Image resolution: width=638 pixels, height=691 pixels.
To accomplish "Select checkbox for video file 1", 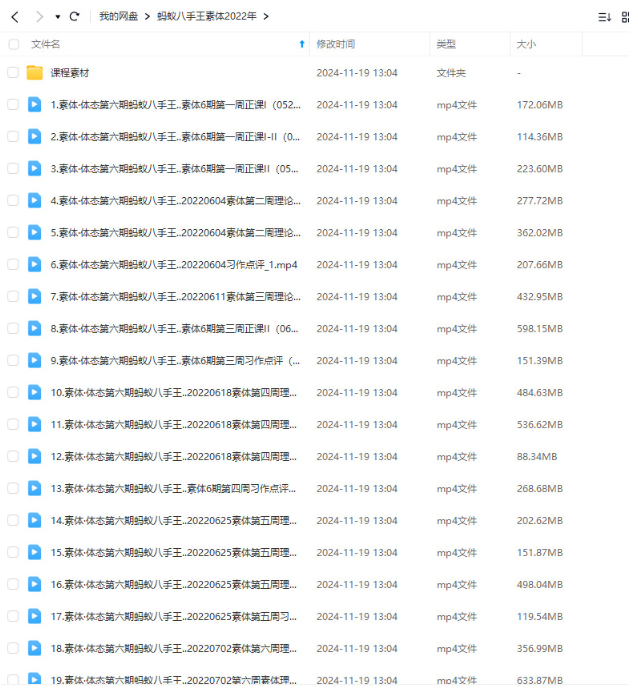I will click(13, 104).
